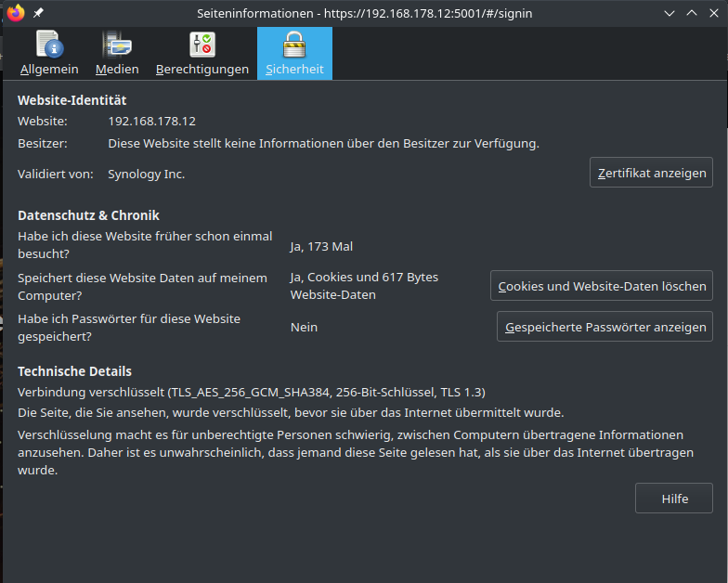Close the Seiteninformationen dialog
The height and width of the screenshot is (583, 728).
[712, 13]
